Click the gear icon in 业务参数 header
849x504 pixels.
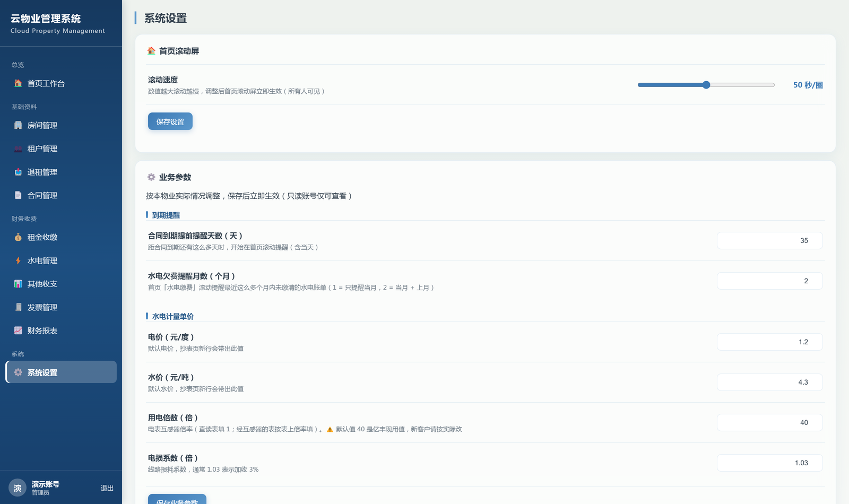151,177
